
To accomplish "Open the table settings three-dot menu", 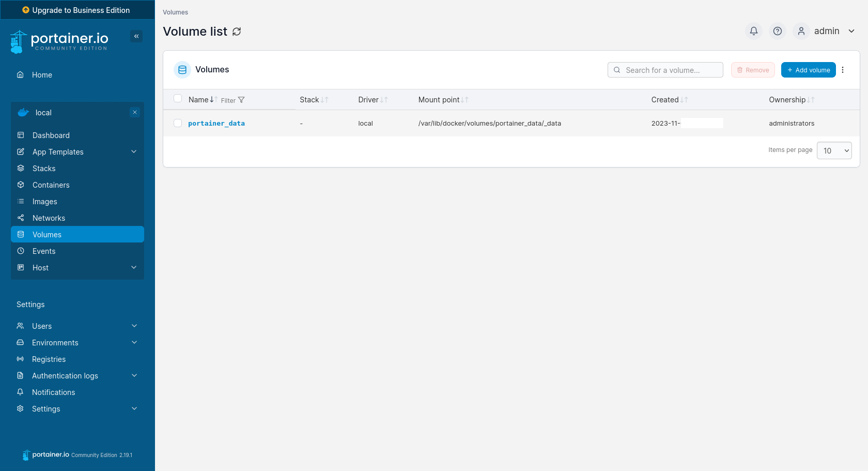I will [843, 70].
